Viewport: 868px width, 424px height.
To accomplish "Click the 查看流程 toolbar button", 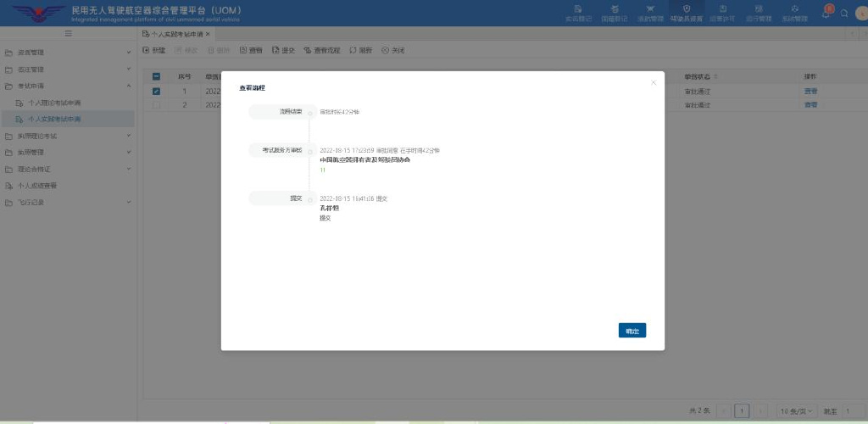I will click(x=321, y=50).
